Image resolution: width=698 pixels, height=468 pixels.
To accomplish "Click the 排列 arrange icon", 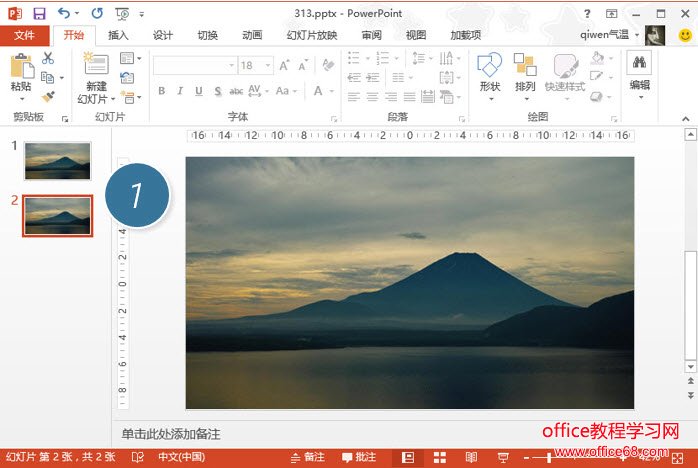I will pyautogui.click(x=525, y=66).
